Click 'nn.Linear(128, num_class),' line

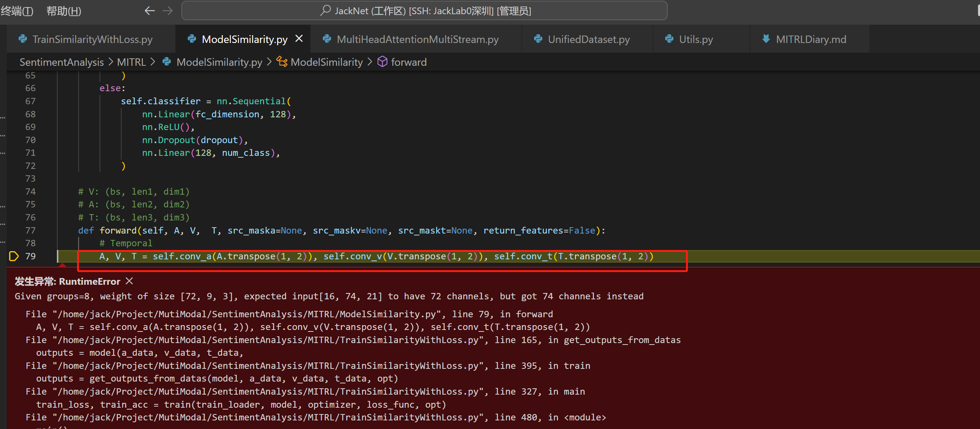coord(211,153)
